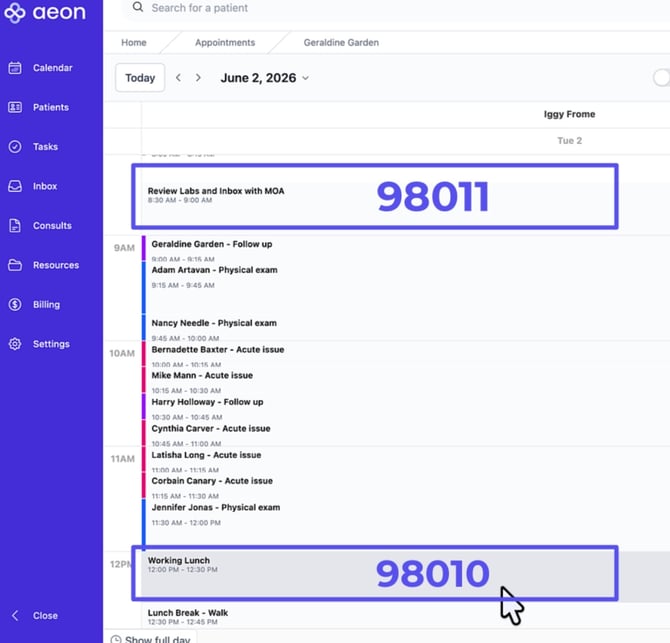Select the Geraldine Garden breadcrumb tab

[x=341, y=42]
